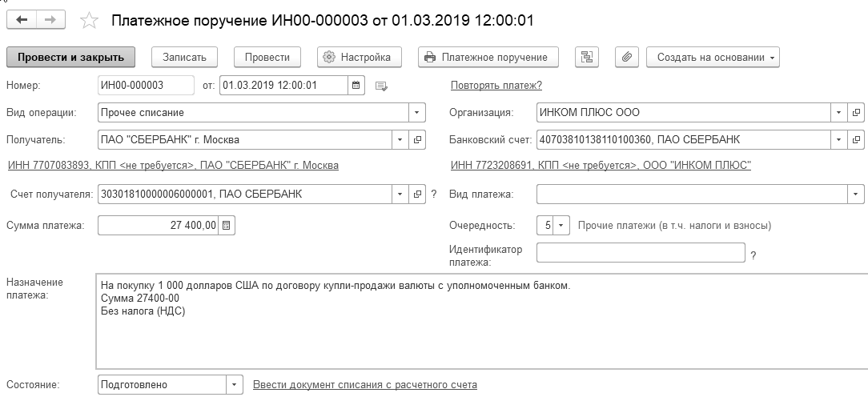Open the document structure icon button
The width and height of the screenshot is (868, 397).
(x=588, y=57)
